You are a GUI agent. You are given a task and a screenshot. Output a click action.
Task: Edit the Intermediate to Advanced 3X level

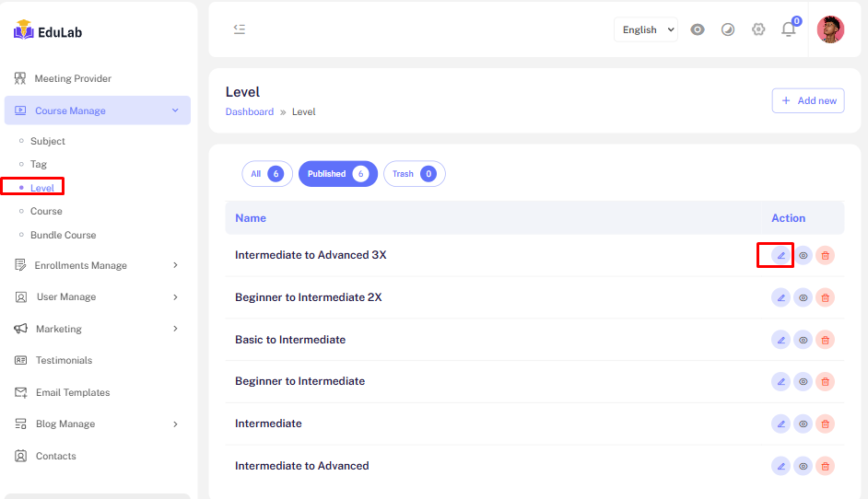pyautogui.click(x=780, y=255)
